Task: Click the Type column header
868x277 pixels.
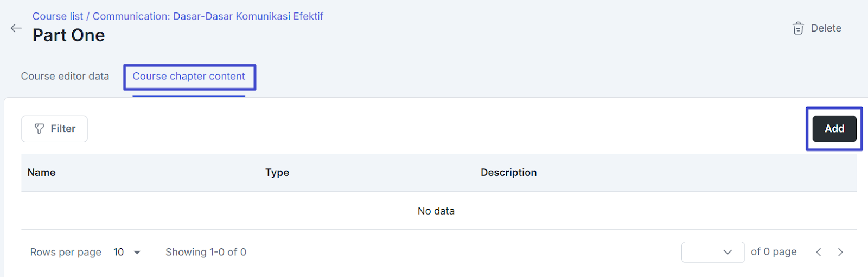Action: [x=277, y=173]
